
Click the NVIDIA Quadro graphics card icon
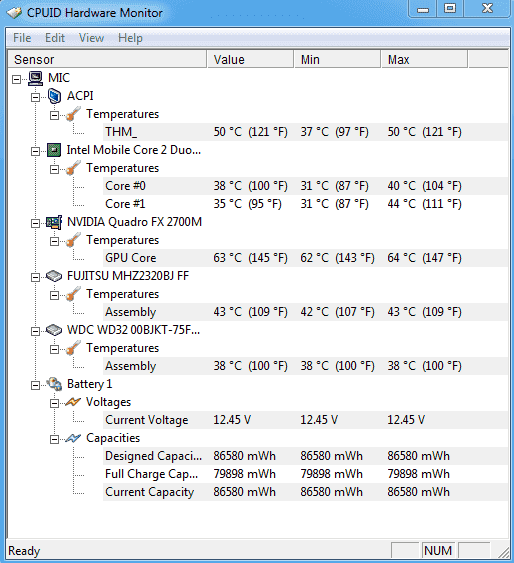point(54,222)
